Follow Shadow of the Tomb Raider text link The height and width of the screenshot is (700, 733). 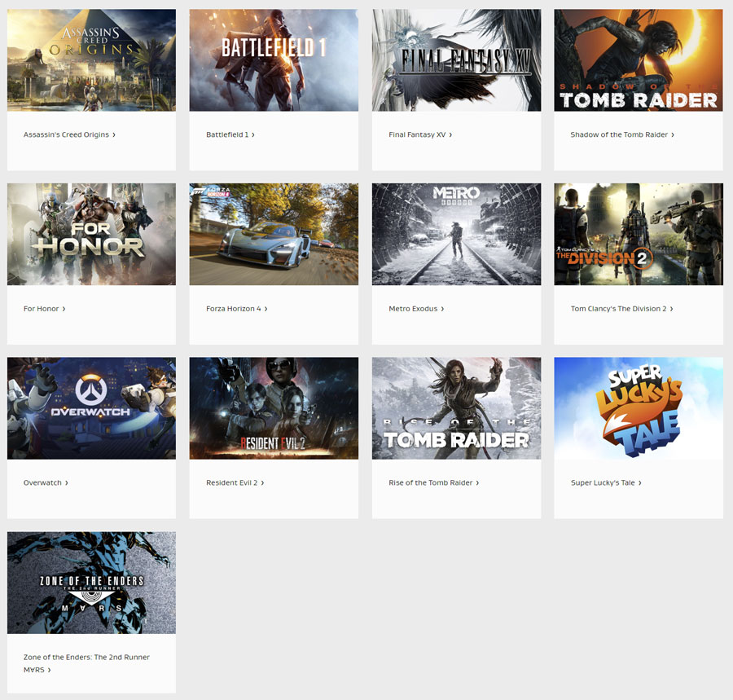[619, 134]
